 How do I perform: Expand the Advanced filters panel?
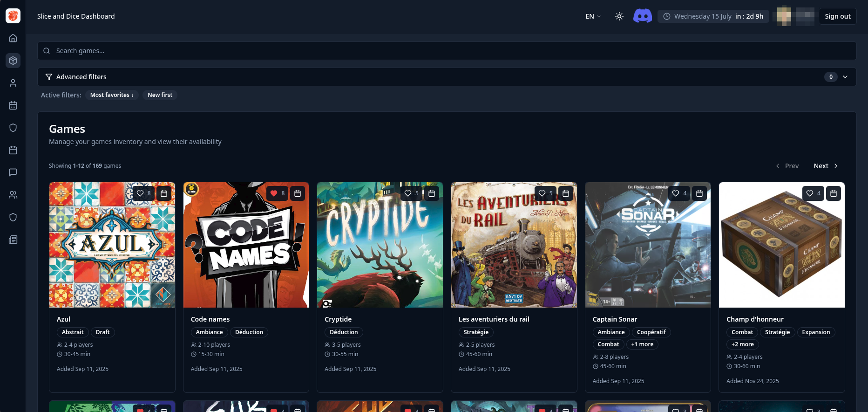pos(447,77)
